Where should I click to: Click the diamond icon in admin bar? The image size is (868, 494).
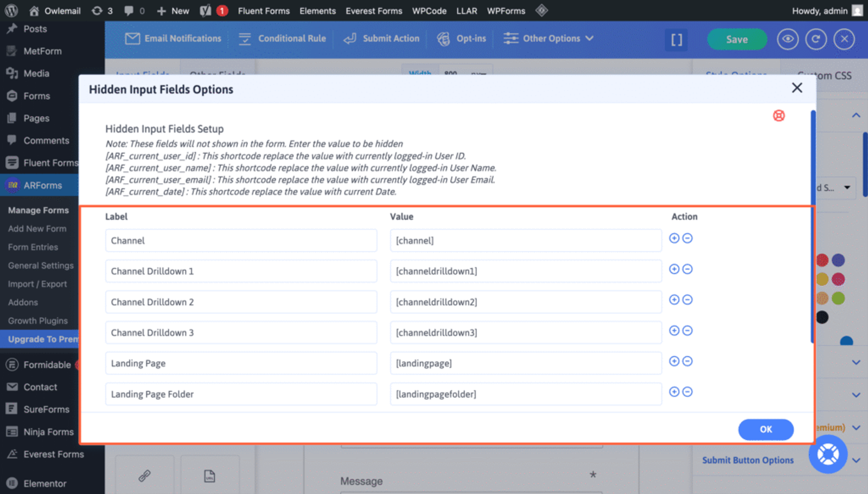click(x=541, y=10)
